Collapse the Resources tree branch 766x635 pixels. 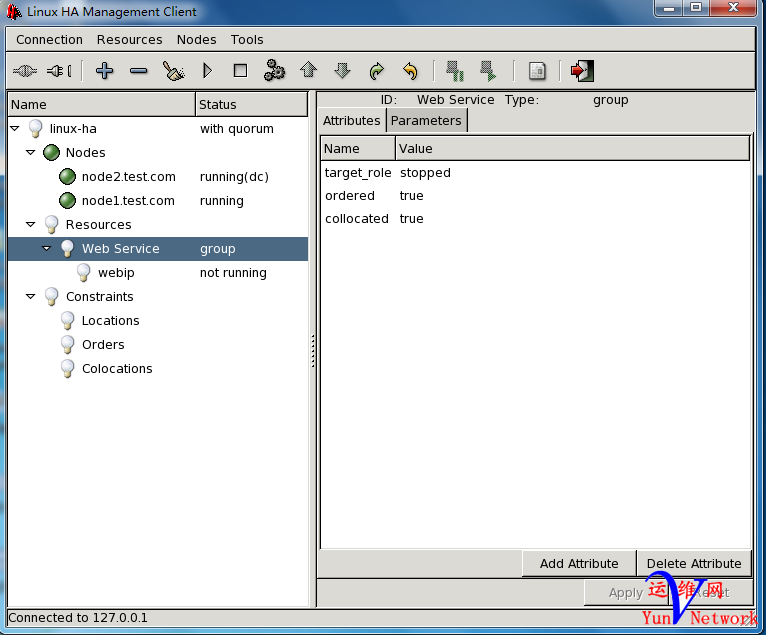point(30,224)
